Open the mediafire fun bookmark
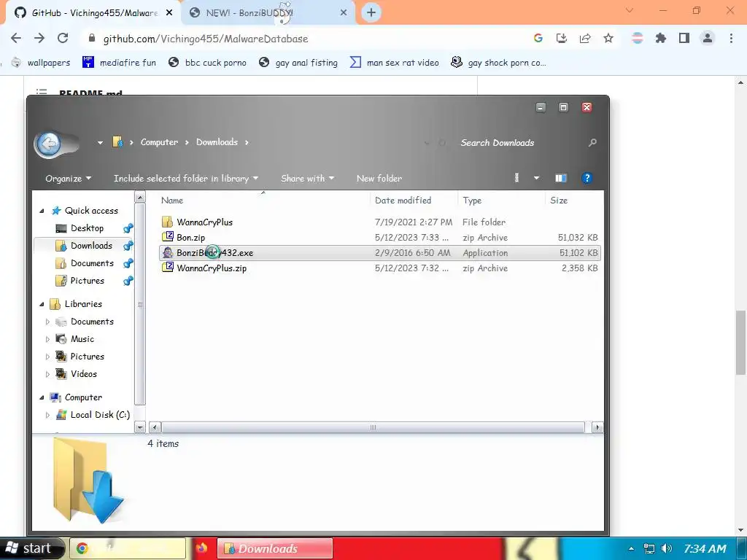747x560 pixels. click(x=119, y=63)
